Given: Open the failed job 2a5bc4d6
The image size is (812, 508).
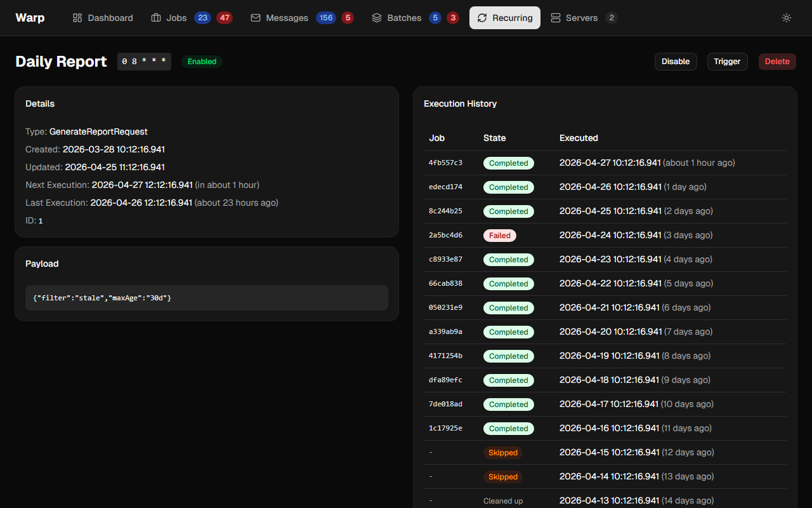Looking at the screenshot, I should pos(445,236).
